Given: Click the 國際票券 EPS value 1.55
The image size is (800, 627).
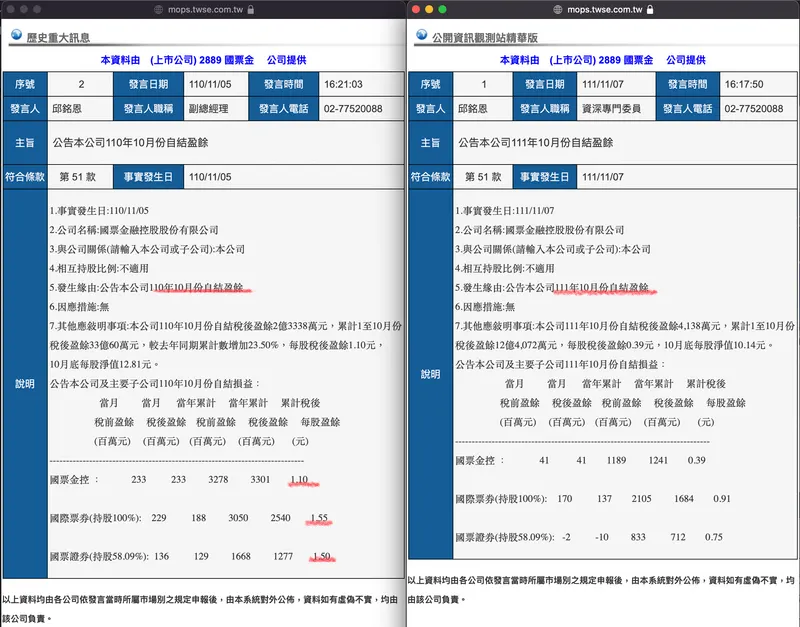Looking at the screenshot, I should (319, 518).
